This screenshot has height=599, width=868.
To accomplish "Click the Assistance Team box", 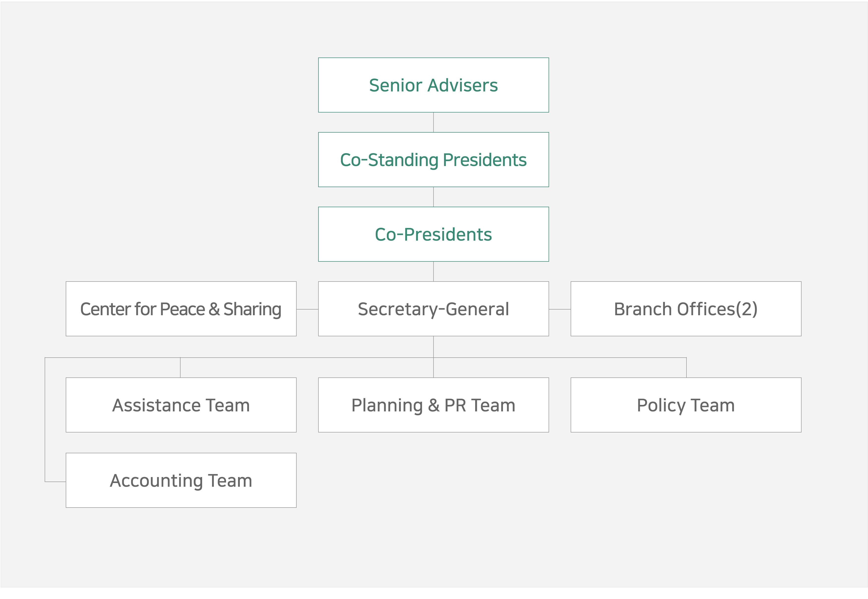I will [x=181, y=405].
